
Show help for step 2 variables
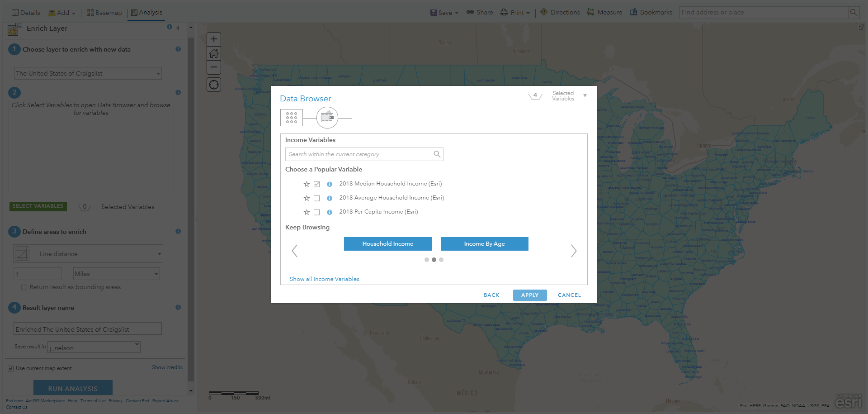click(x=178, y=92)
